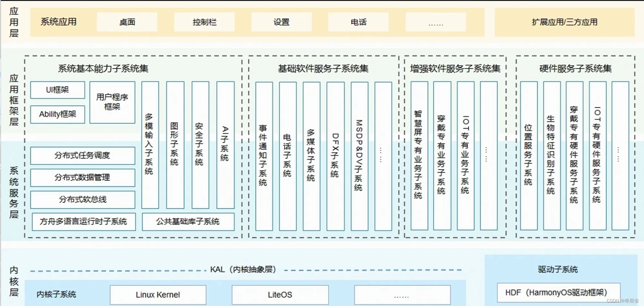Screen dimensions: 644x306
Task: Select the UI框架 block
Action: pyautogui.click(x=57, y=90)
